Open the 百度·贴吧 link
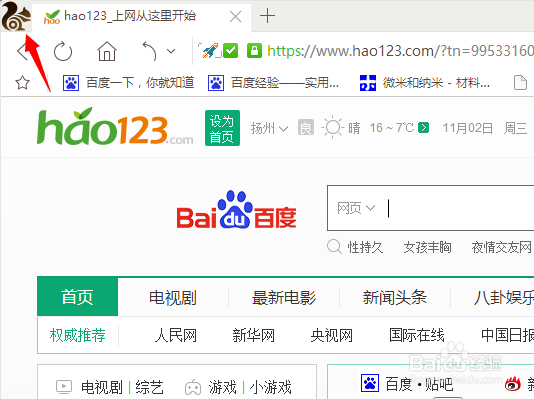 click(x=419, y=385)
